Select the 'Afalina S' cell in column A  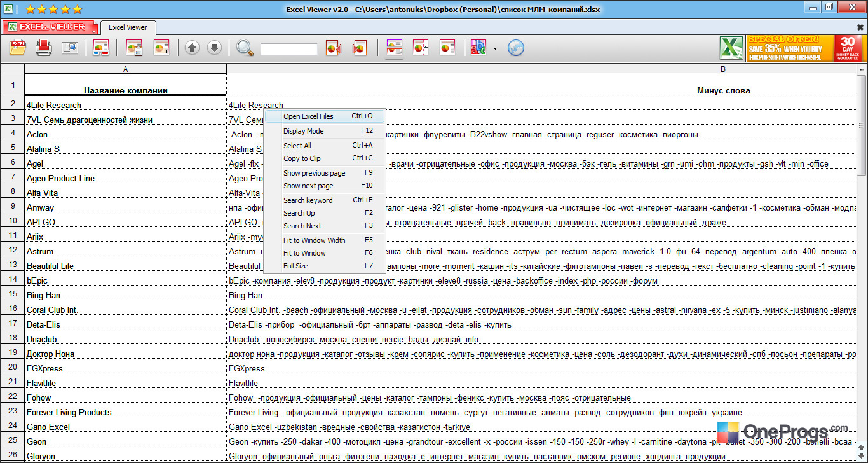126,148
